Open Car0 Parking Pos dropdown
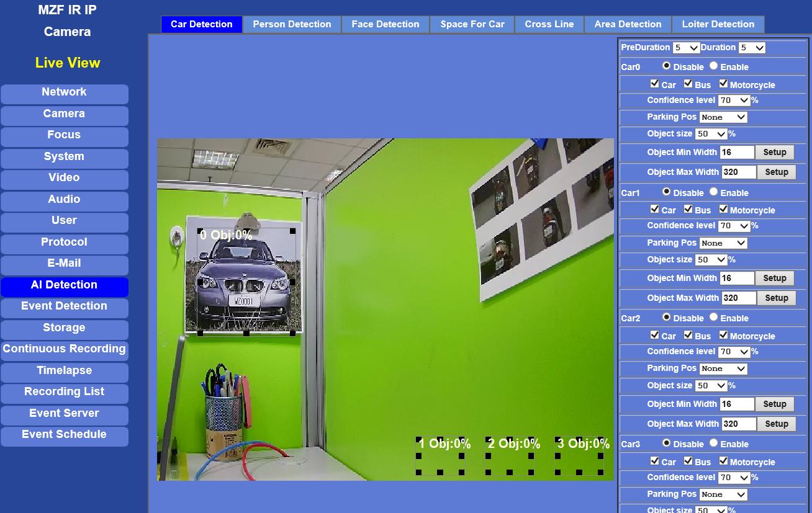The height and width of the screenshot is (513, 812). tap(723, 117)
